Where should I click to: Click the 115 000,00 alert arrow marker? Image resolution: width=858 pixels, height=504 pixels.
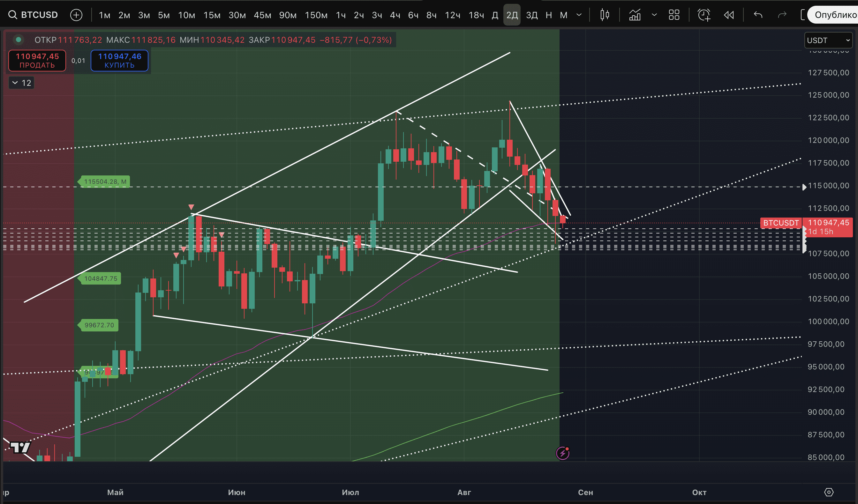pos(804,187)
